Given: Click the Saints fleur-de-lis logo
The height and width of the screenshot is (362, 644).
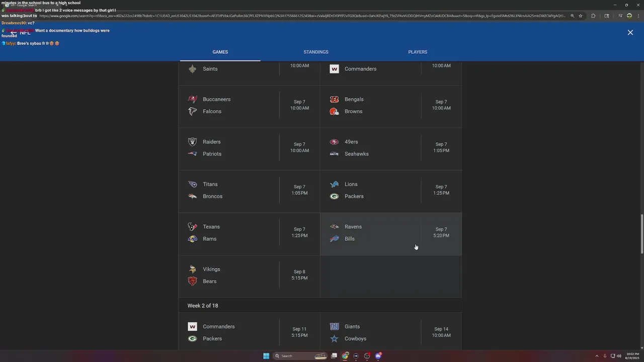Looking at the screenshot, I should point(192,69).
